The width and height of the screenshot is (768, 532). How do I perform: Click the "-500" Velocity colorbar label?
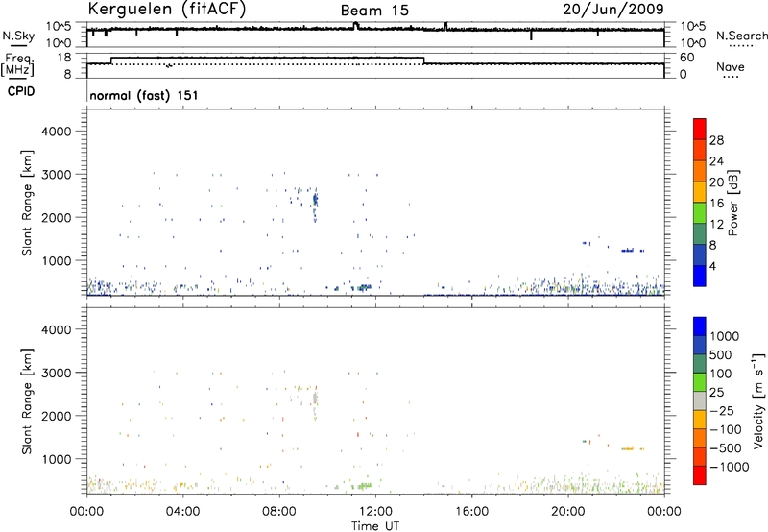tap(726, 447)
